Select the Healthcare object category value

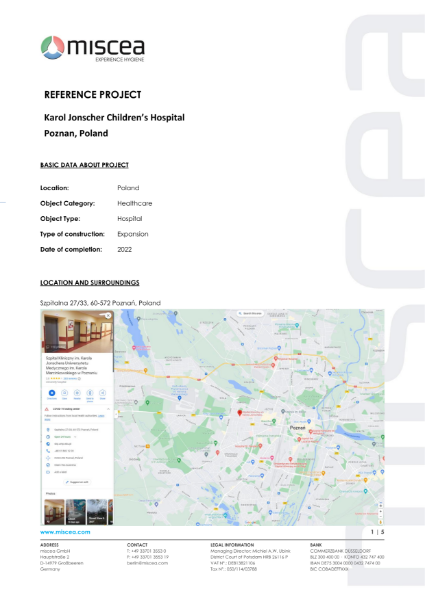pos(135,203)
